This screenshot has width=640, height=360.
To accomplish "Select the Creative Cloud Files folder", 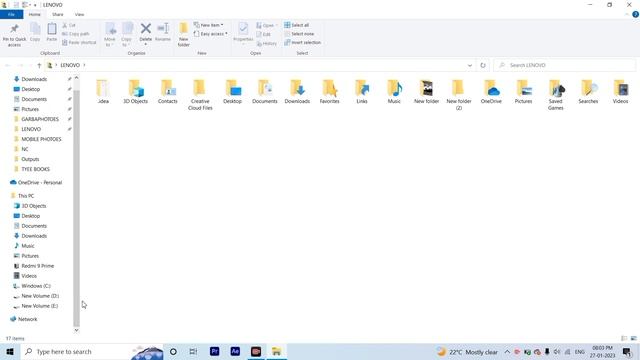I will coord(200,95).
